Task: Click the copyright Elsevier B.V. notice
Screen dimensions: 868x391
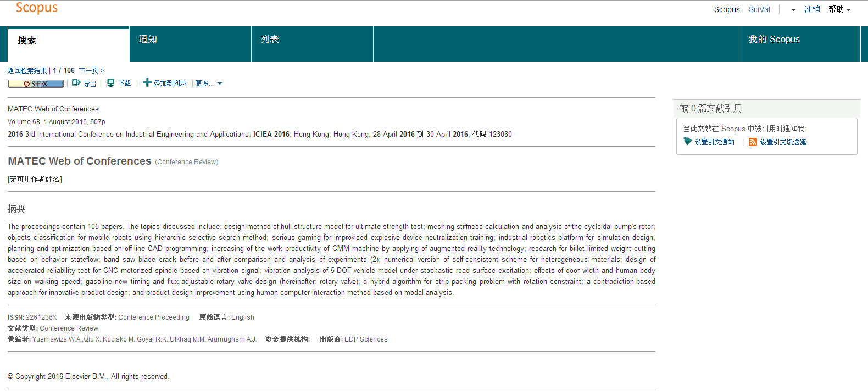Action: [88, 377]
